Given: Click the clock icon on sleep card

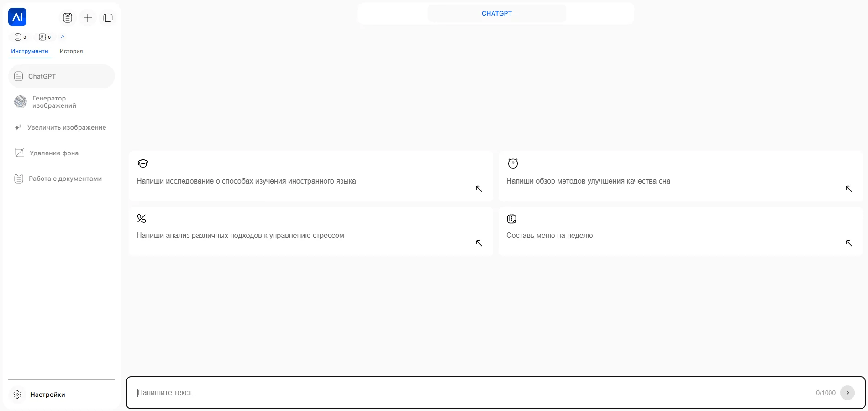Looking at the screenshot, I should [x=513, y=163].
